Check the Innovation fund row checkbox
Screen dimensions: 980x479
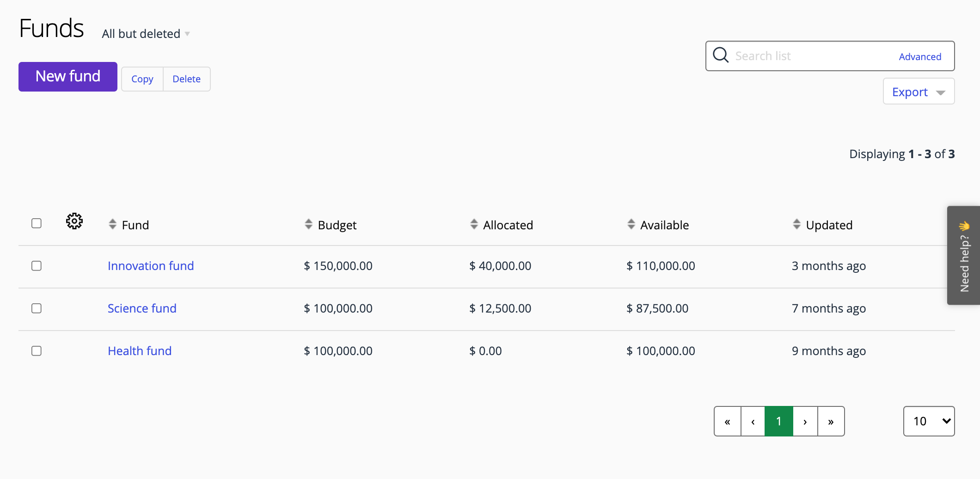37,266
